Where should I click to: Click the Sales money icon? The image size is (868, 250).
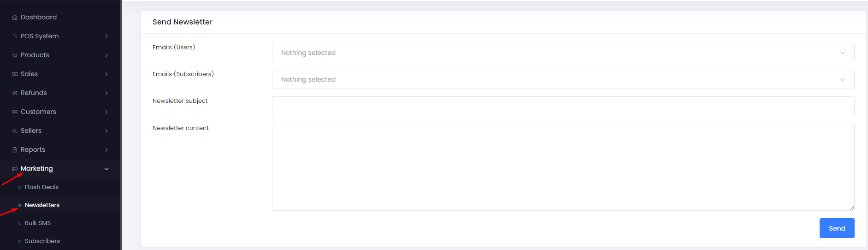pyautogui.click(x=15, y=74)
